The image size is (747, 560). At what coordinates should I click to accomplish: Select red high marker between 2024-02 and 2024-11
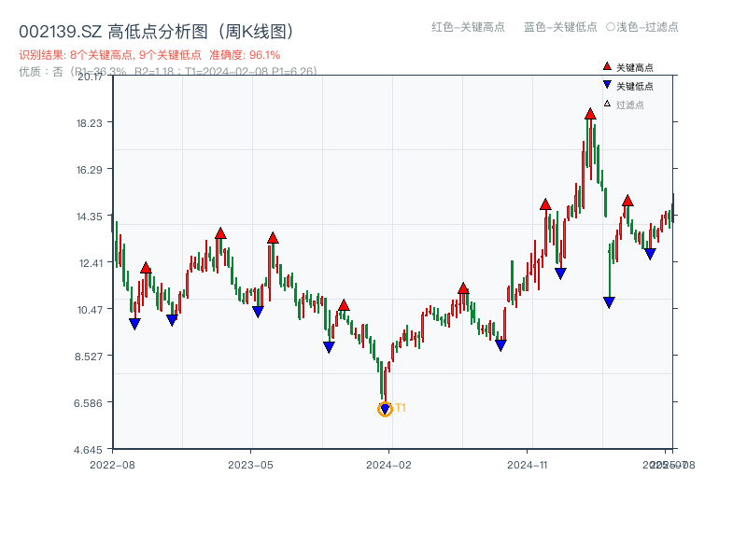[x=463, y=288]
